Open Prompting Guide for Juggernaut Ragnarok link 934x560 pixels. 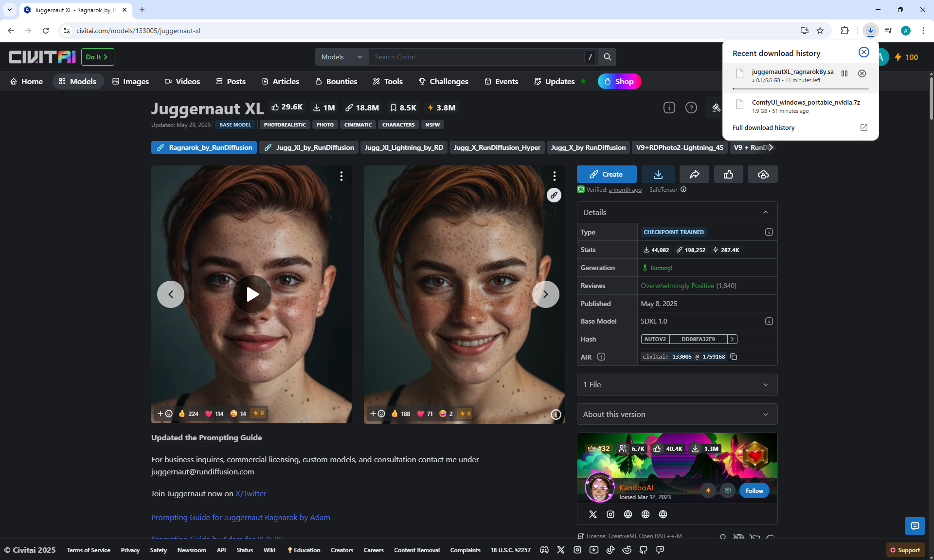point(240,517)
